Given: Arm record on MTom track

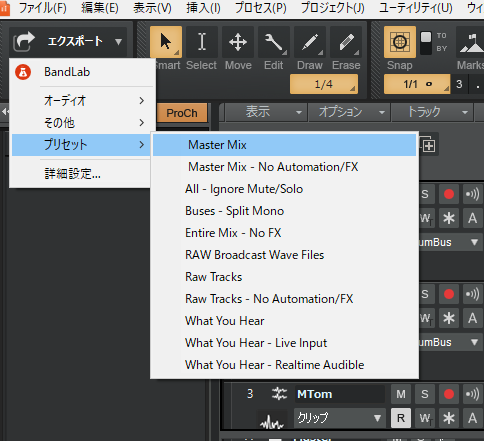Looking at the screenshot, I should (x=449, y=394).
